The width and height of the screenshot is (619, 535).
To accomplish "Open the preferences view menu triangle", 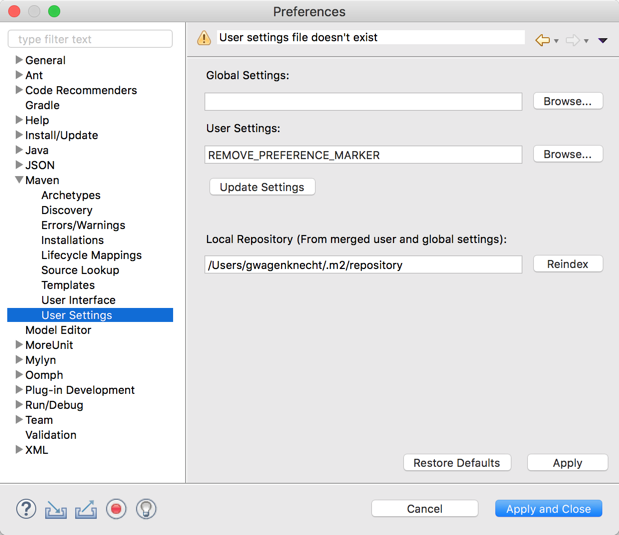I will [x=602, y=41].
